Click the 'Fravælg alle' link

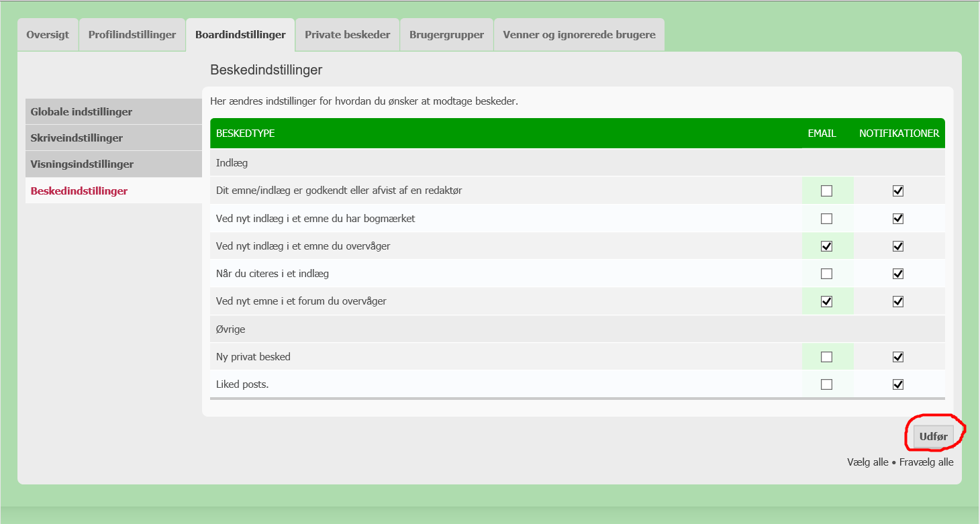pyautogui.click(x=926, y=462)
